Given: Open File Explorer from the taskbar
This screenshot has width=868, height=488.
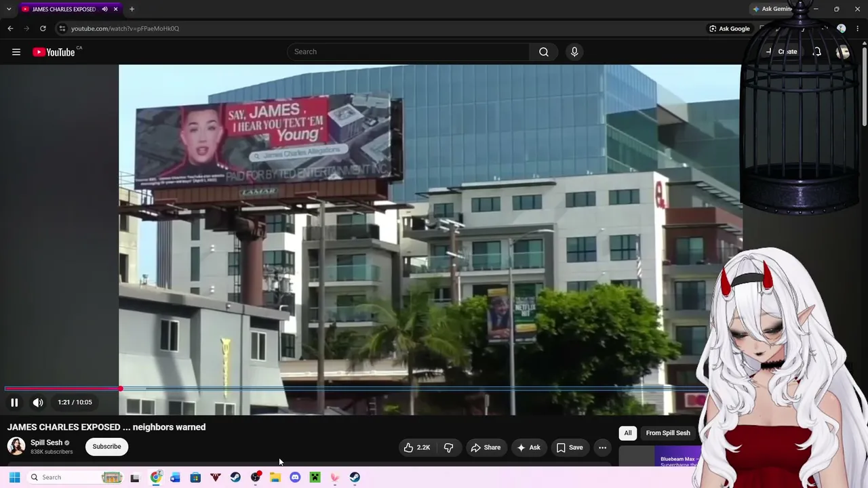Looking at the screenshot, I should pos(275,477).
